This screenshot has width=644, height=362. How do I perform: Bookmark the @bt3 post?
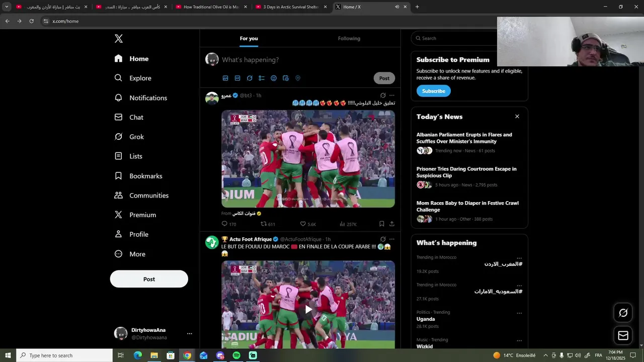coord(382,224)
